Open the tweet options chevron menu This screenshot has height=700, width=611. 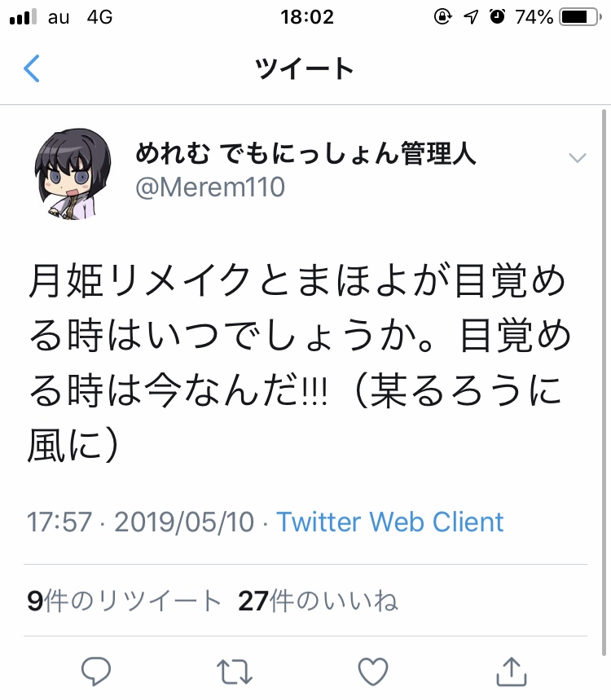[577, 157]
